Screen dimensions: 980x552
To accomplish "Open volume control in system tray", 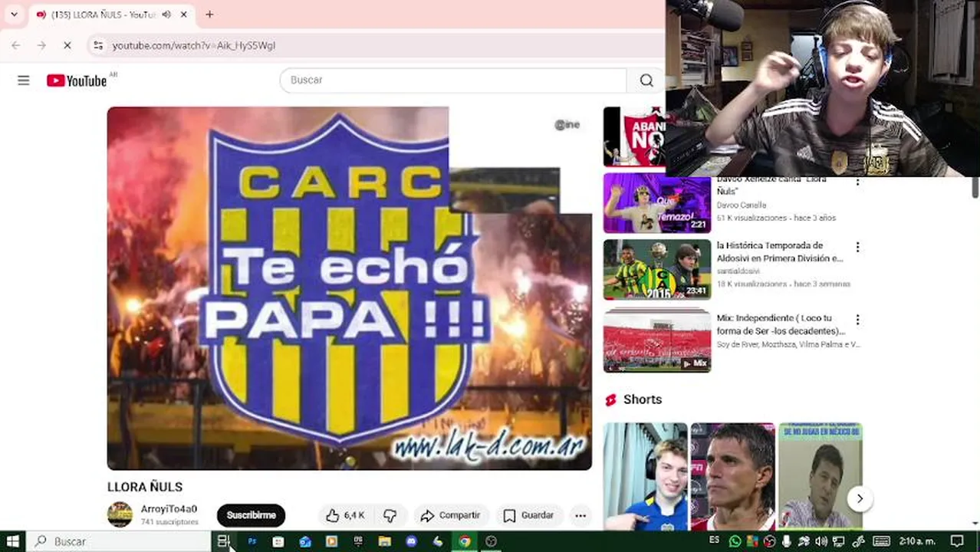I will pos(821,541).
